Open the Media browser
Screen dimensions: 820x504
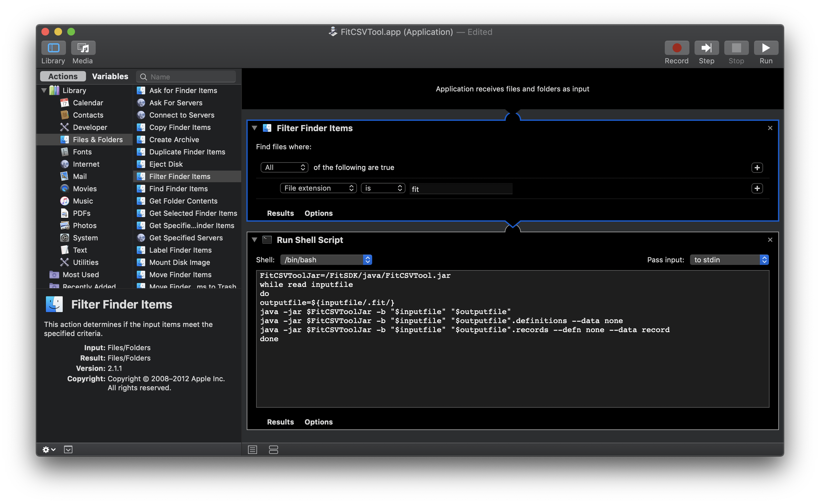point(83,48)
